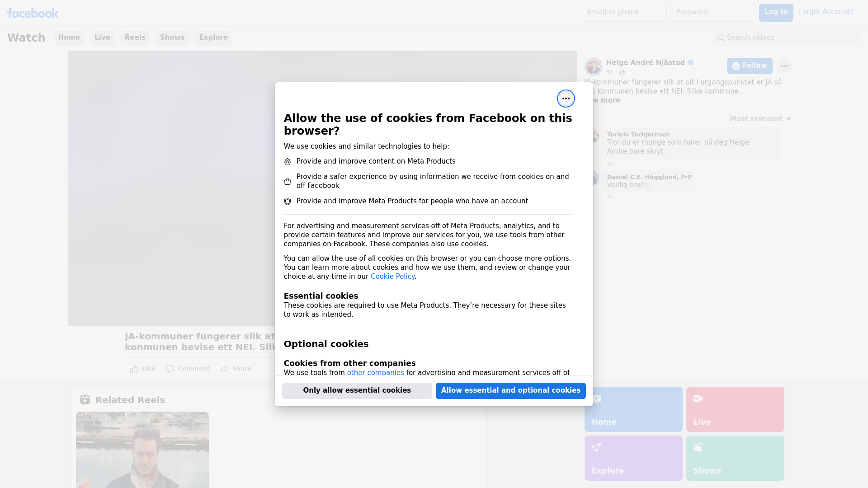
Task: Open the Home tile with video icon
Action: pyautogui.click(x=633, y=409)
